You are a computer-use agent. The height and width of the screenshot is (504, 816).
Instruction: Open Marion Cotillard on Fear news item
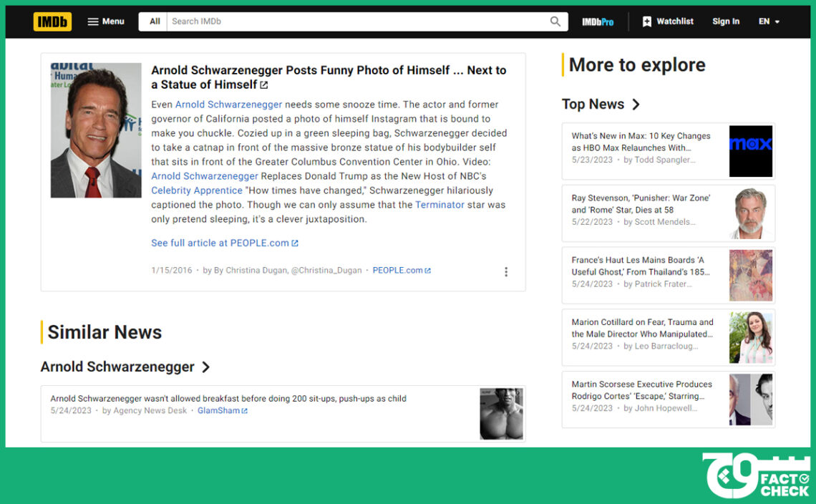coord(642,328)
